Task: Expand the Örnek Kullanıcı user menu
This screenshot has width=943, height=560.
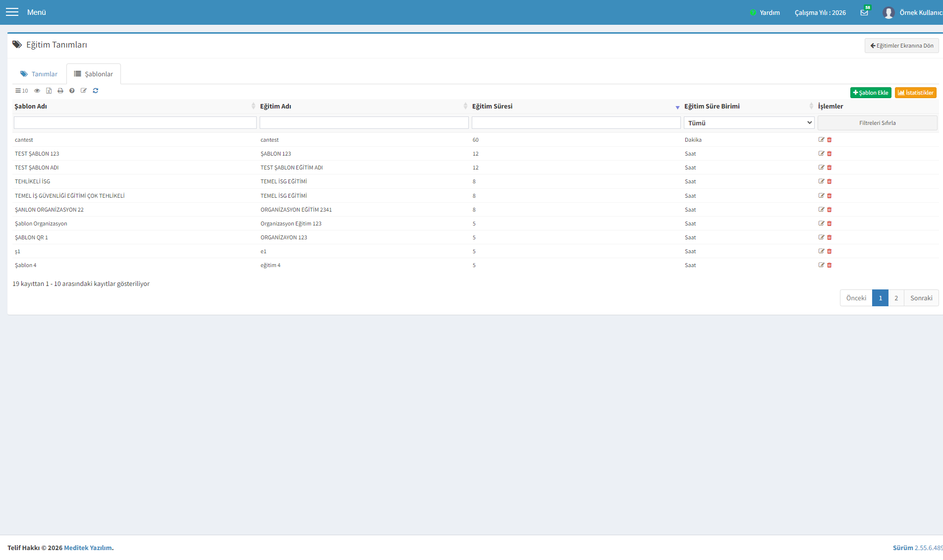Action: click(912, 12)
